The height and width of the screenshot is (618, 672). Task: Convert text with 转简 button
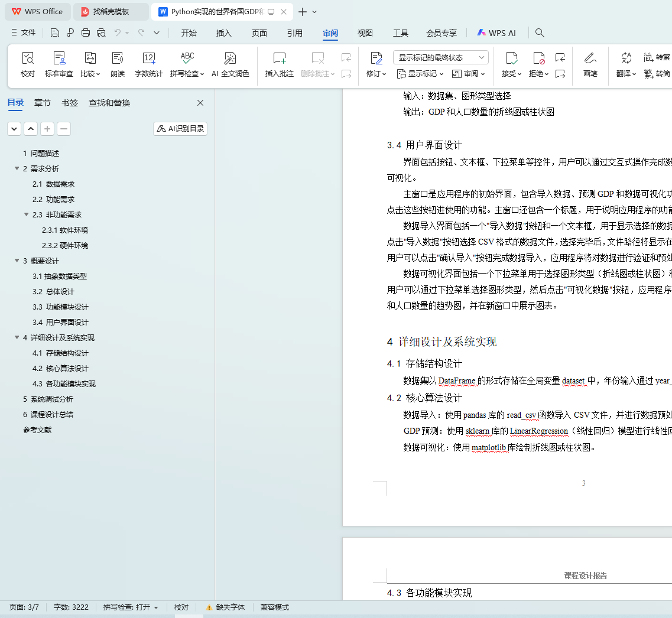[657, 74]
